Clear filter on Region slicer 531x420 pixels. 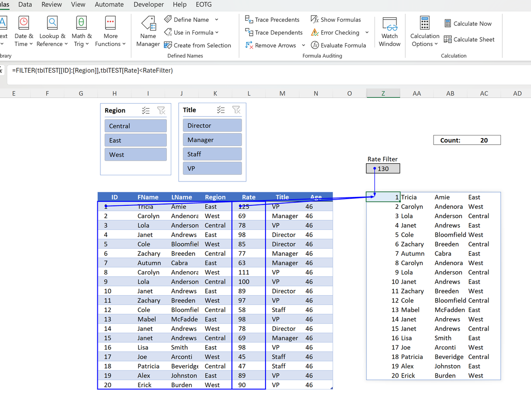[x=161, y=111]
